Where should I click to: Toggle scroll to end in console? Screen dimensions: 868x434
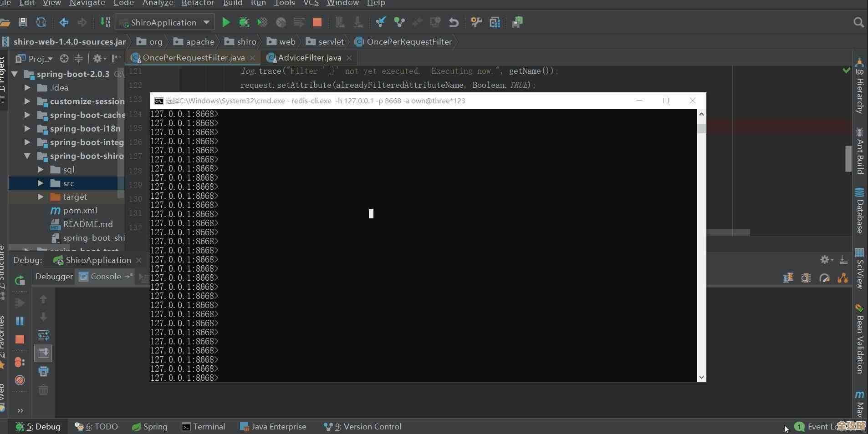(44, 353)
